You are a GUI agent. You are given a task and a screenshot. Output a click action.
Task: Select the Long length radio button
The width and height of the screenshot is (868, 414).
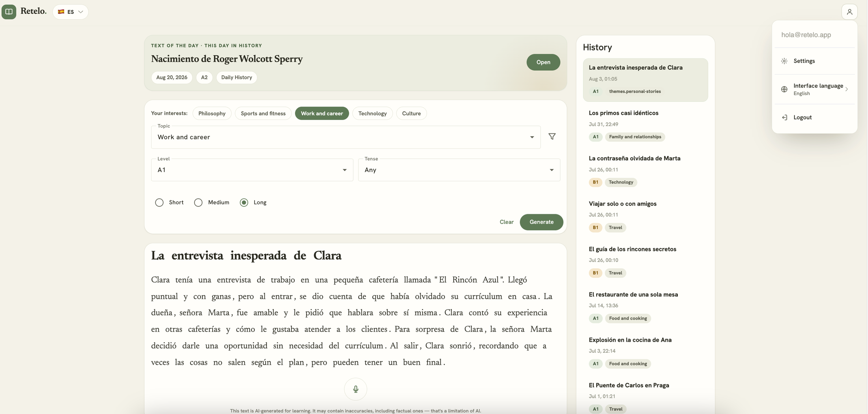tap(244, 202)
